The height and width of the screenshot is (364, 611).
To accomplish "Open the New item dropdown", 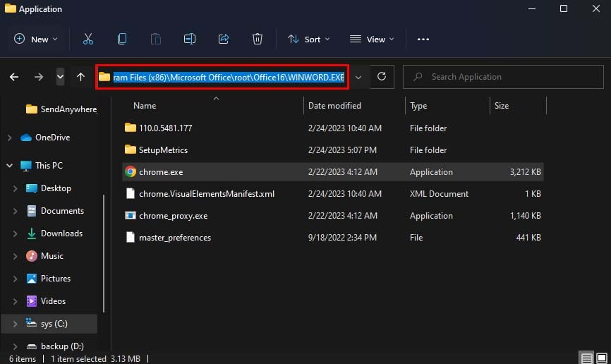I will 36,40.
